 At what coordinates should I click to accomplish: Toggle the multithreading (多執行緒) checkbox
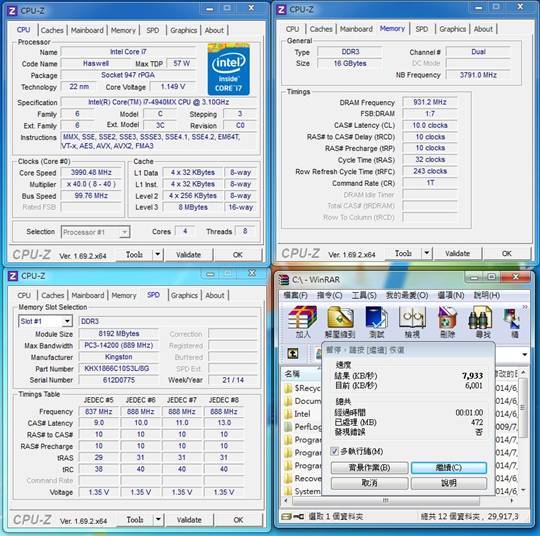pos(334,451)
